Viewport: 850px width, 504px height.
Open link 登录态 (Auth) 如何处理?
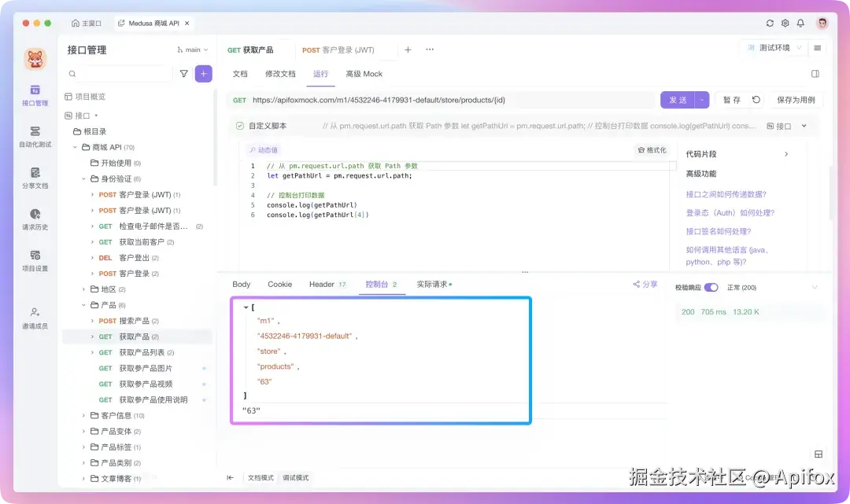click(730, 213)
